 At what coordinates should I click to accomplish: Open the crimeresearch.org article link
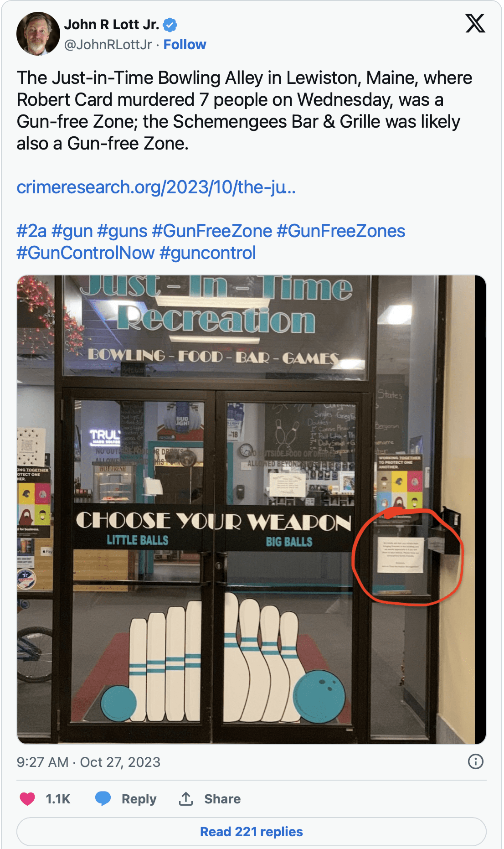click(156, 187)
